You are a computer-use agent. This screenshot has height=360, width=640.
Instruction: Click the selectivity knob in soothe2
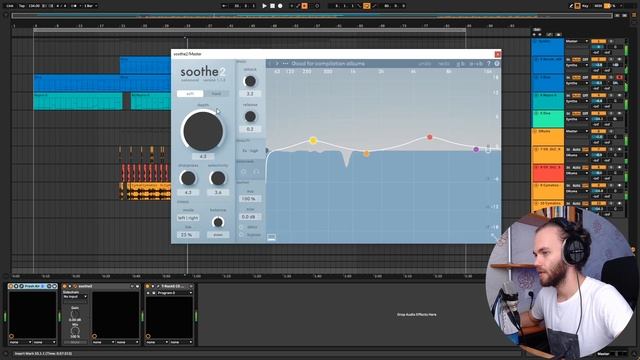[218, 178]
